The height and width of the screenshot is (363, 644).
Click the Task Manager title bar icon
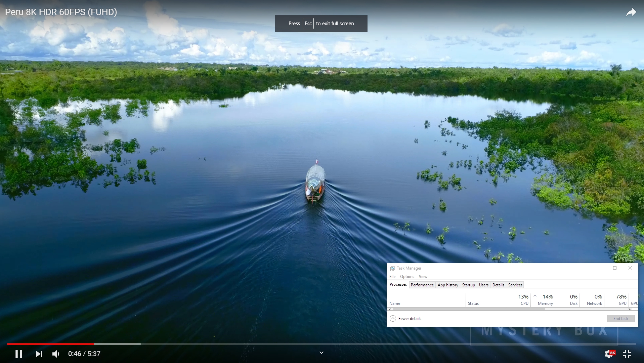click(392, 268)
